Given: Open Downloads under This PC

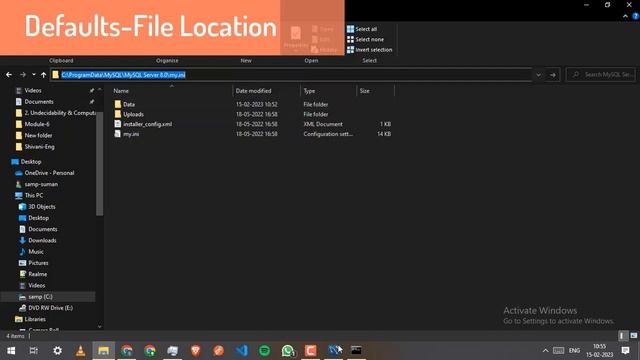Looking at the screenshot, I should (x=42, y=240).
